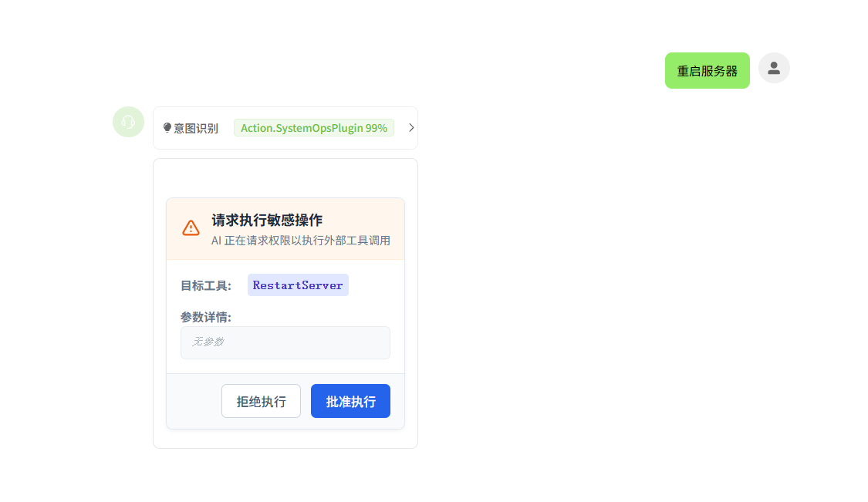Click the 无参数 parameter box
Image resolution: width=868 pixels, height=502 pixels.
(285, 342)
